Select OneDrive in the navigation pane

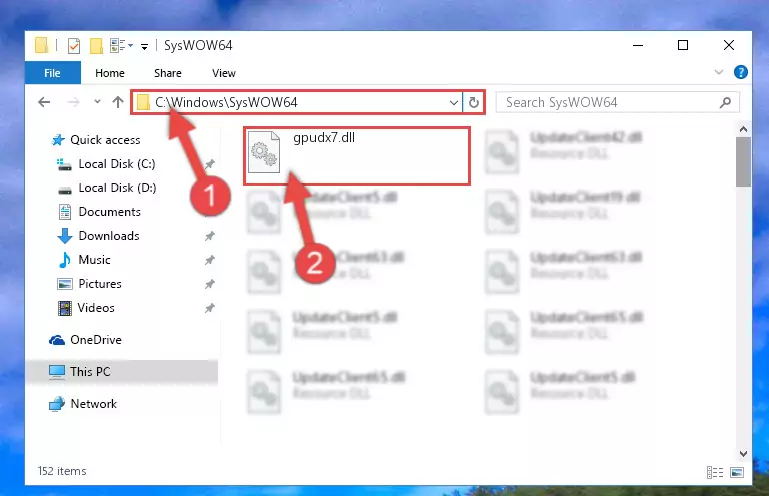[96, 340]
